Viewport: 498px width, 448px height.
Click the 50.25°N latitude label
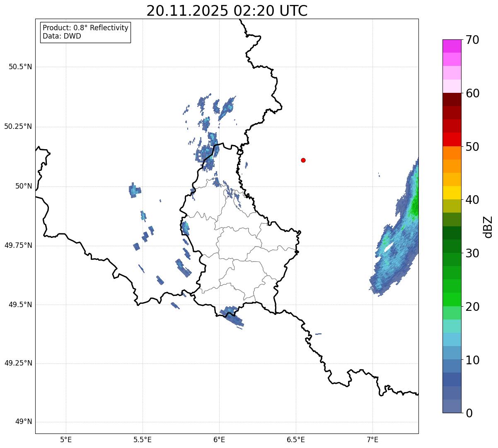[x=18, y=126]
